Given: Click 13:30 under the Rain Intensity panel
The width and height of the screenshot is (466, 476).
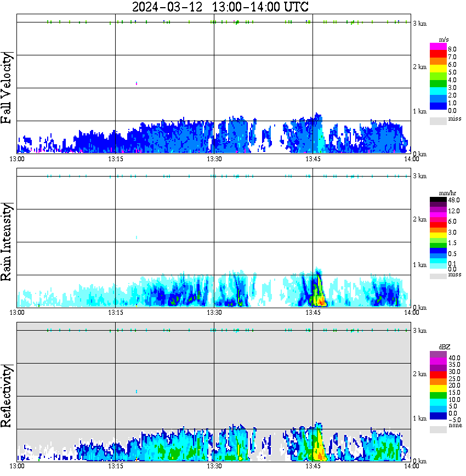Looking at the screenshot, I should click(x=214, y=313).
